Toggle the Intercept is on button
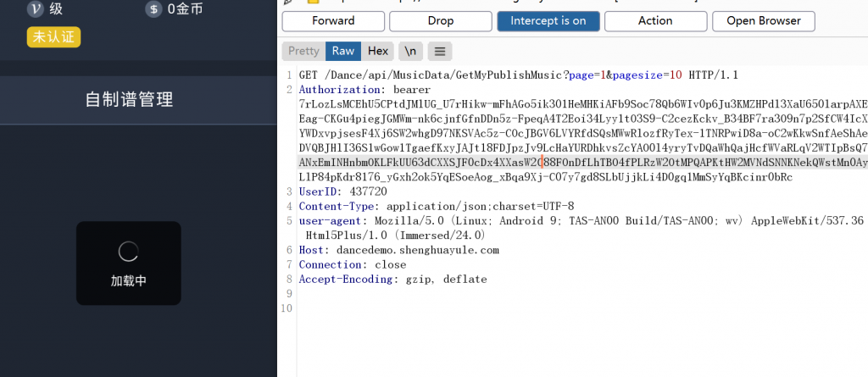 [x=548, y=21]
